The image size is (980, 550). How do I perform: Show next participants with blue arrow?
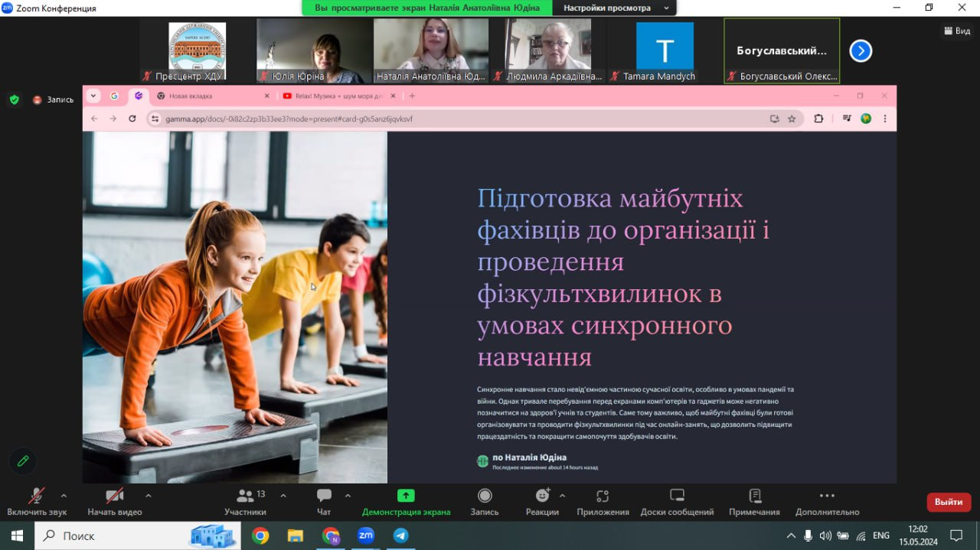coord(861,51)
